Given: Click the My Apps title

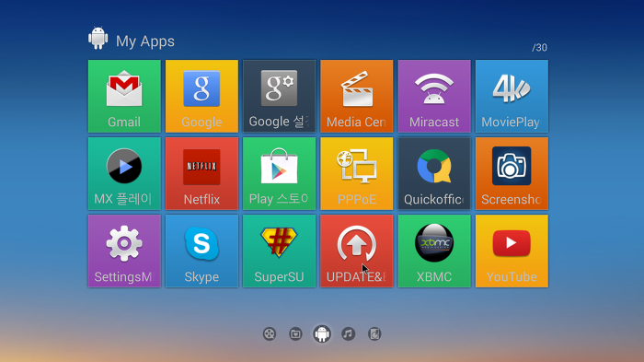Looking at the screenshot, I should tap(145, 41).
